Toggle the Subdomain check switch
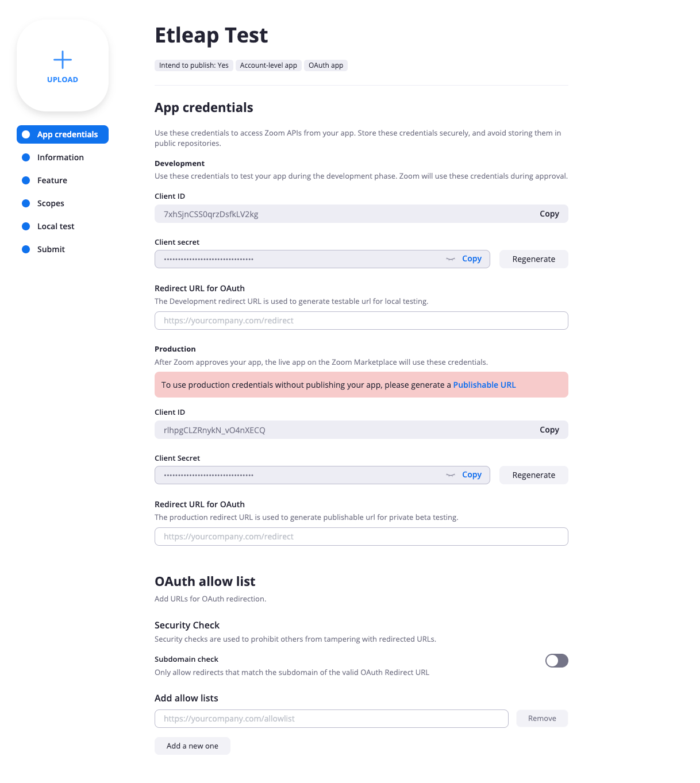This screenshot has height=783, width=700. pyautogui.click(x=556, y=661)
